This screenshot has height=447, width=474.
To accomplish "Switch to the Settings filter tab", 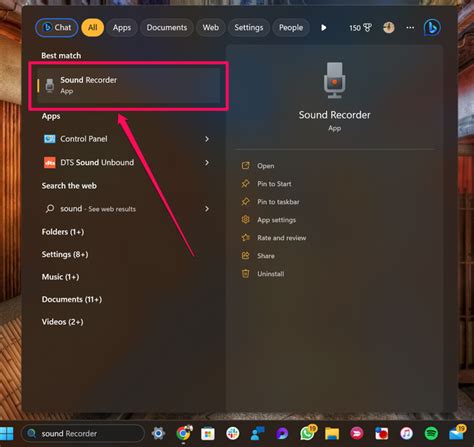I will [249, 28].
